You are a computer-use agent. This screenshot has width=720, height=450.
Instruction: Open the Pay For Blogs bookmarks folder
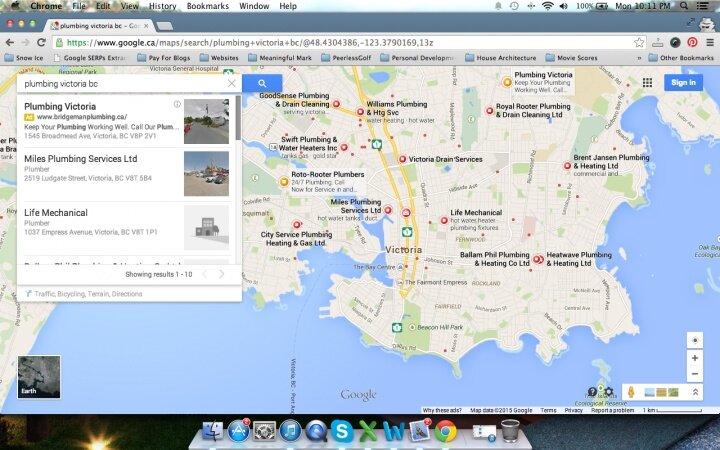163,58
